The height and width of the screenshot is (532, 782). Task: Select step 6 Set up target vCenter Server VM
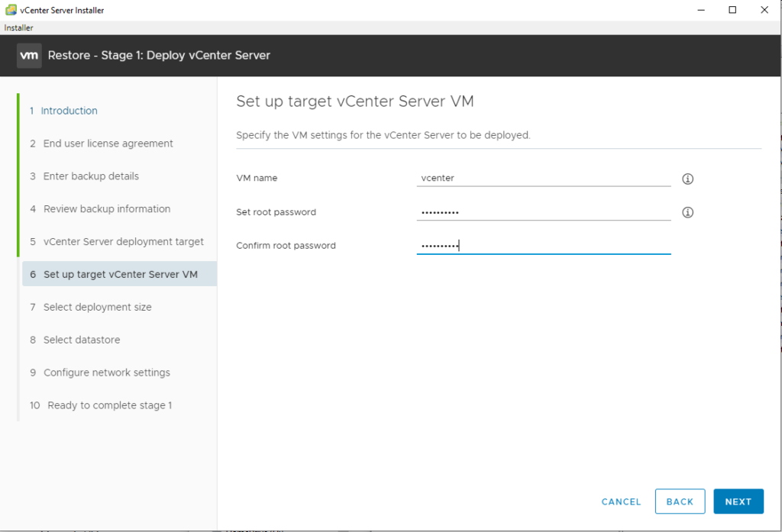tap(119, 274)
